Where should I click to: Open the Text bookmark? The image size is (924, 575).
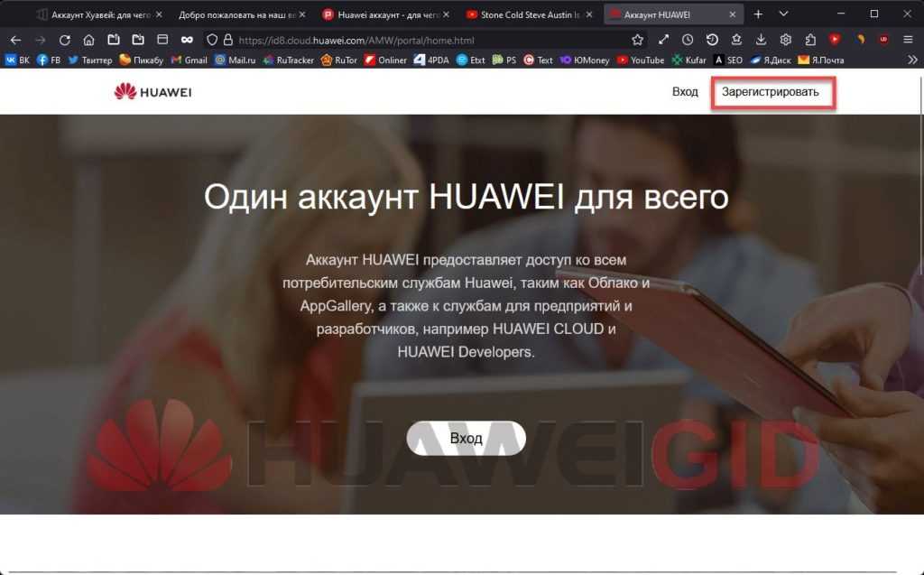tap(538, 60)
